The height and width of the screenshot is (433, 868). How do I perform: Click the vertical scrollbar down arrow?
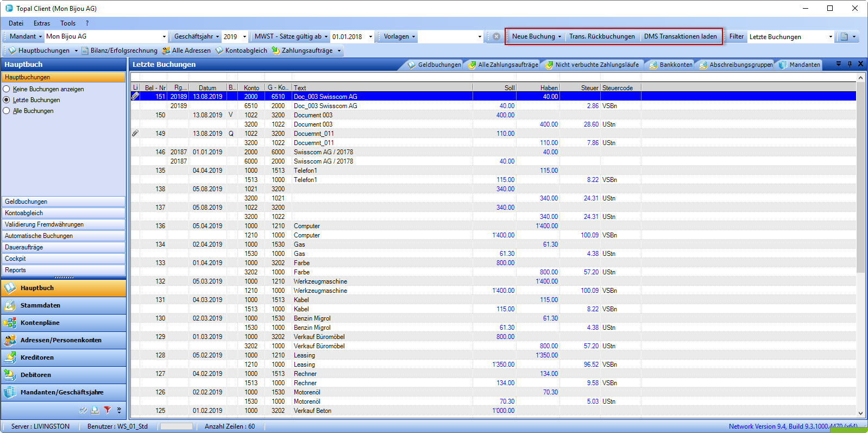(860, 413)
